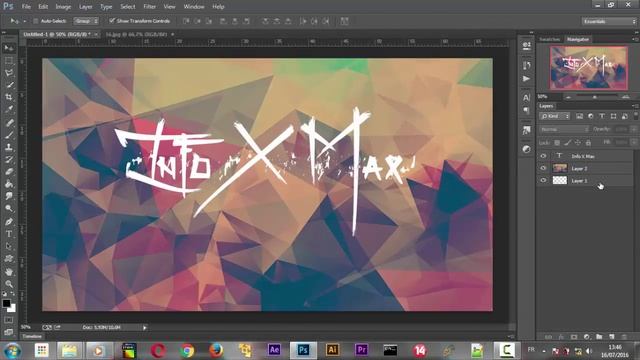This screenshot has height=360, width=640.
Task: Open the Layer menu
Action: 85,7
